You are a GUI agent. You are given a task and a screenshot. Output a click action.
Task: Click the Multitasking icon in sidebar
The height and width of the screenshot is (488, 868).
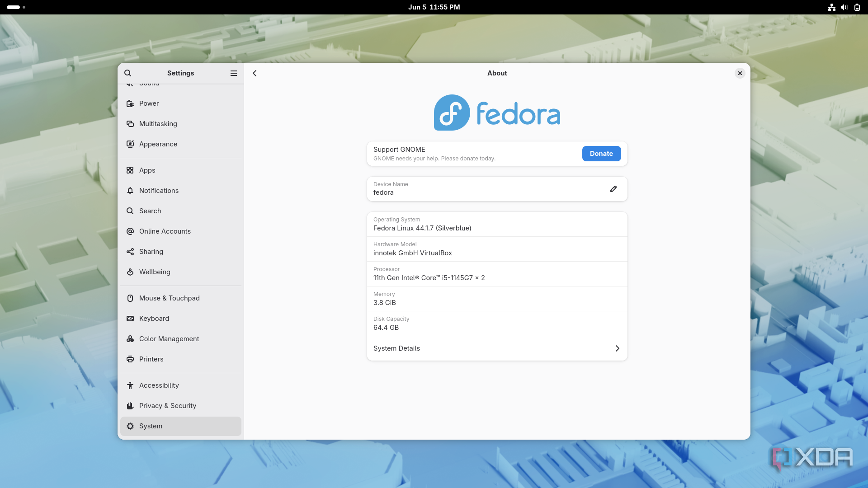pos(130,124)
